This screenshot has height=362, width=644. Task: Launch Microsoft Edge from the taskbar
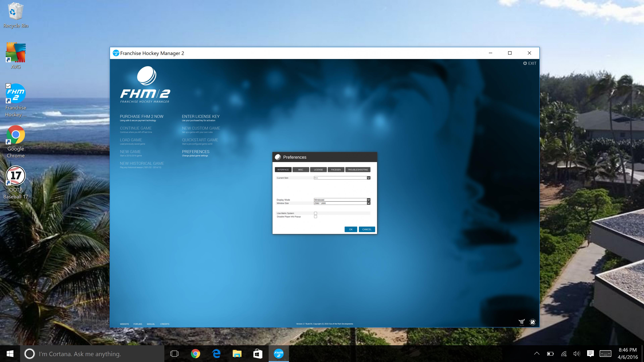(216, 353)
